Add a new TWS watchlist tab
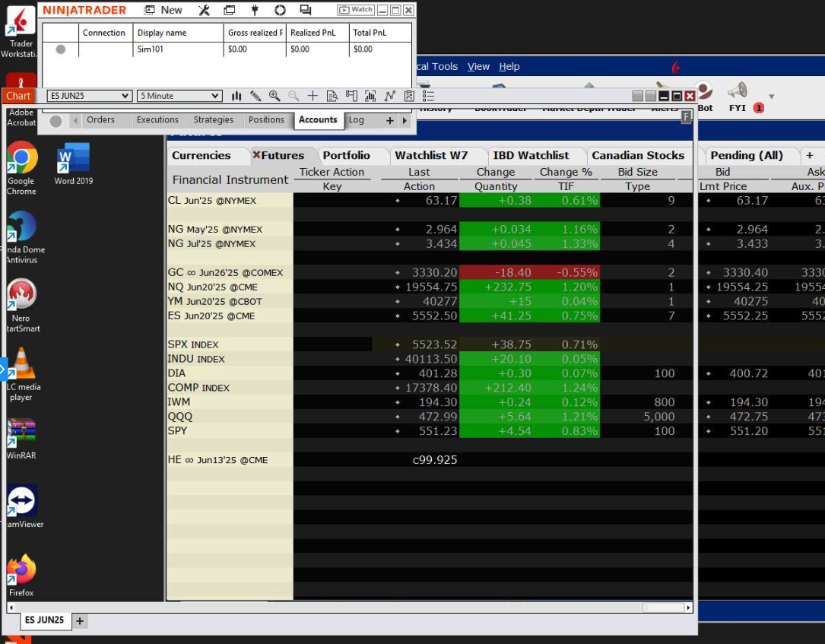 [810, 155]
